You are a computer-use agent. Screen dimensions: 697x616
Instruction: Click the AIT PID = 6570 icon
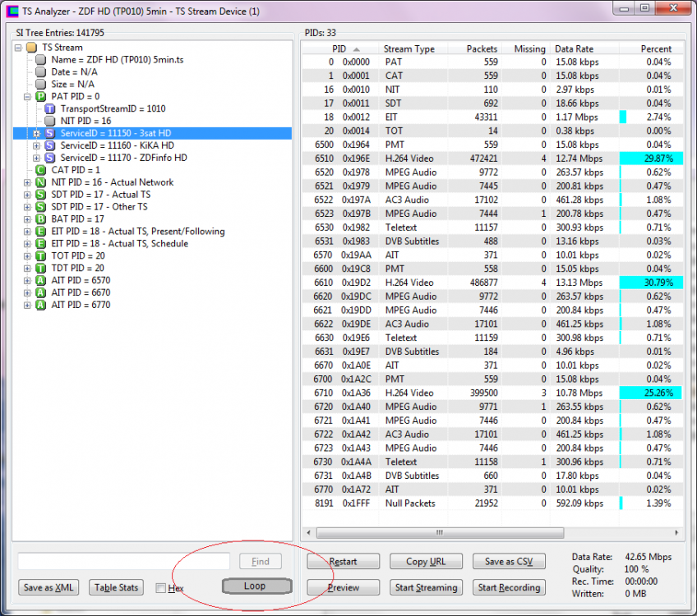click(x=40, y=281)
